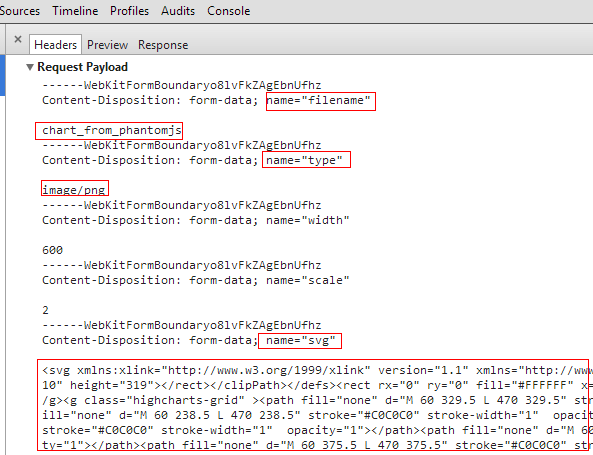
Task: Open the Console panel tab
Action: (228, 11)
